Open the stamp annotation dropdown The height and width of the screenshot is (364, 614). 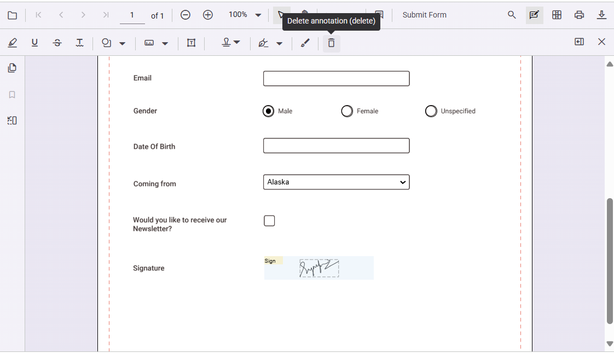[x=238, y=42]
